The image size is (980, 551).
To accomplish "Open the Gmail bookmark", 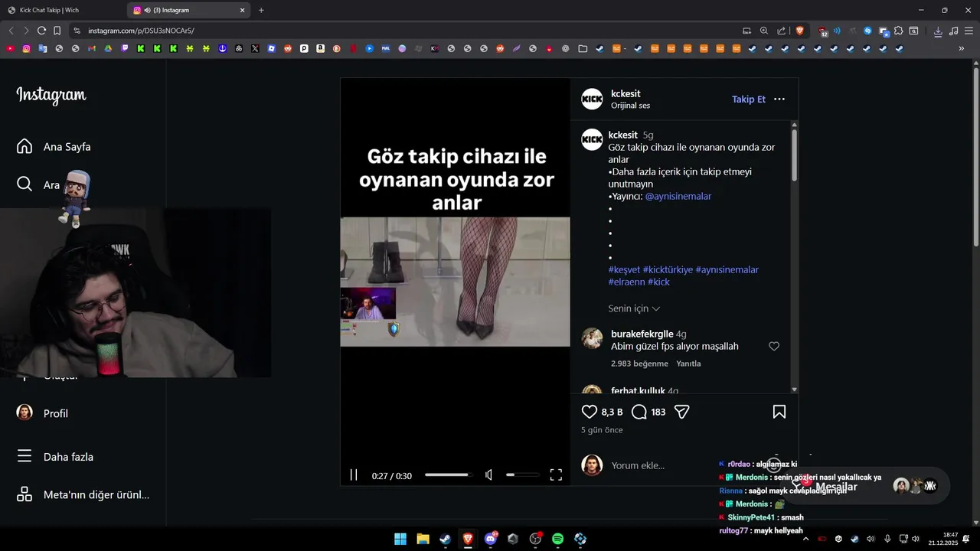I will [x=92, y=48].
